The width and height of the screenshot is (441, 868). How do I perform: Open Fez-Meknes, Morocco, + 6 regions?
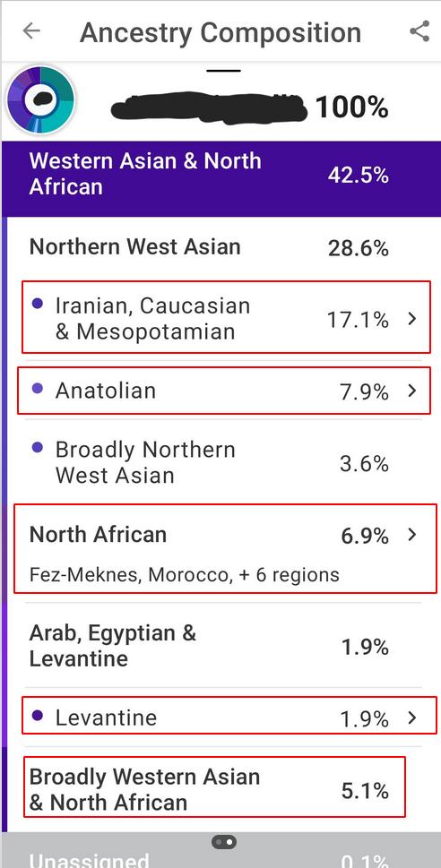coord(184,574)
